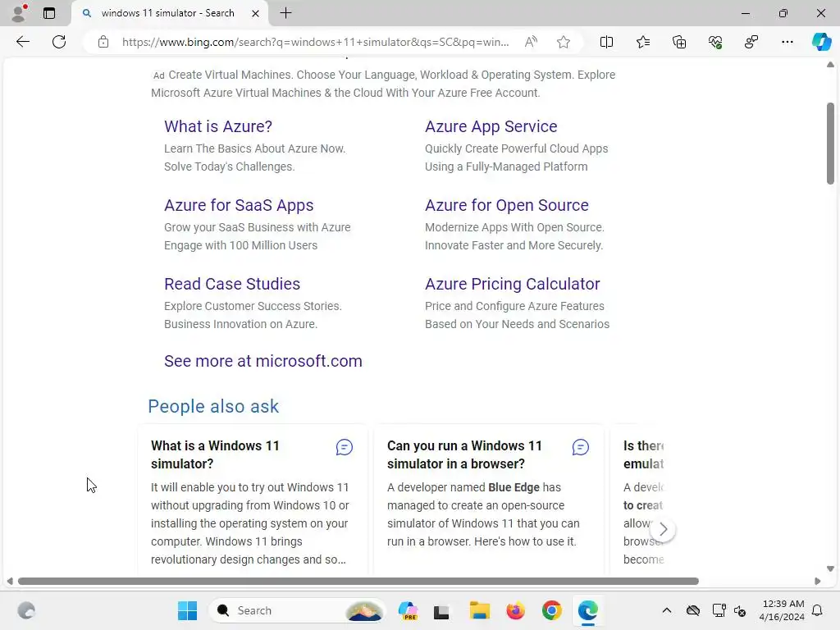Open the Edge profile icon
Image resolution: width=840 pixels, height=630 pixels.
click(x=19, y=13)
